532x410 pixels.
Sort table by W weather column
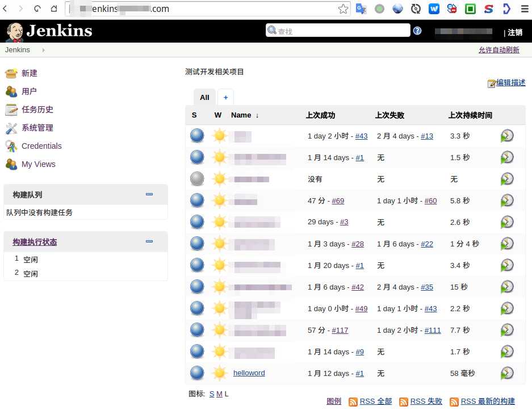tap(218, 115)
